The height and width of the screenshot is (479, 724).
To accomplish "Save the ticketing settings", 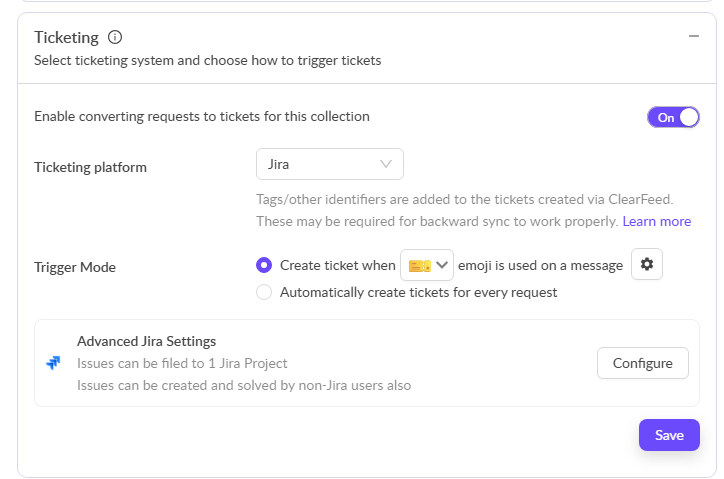I will point(669,435).
